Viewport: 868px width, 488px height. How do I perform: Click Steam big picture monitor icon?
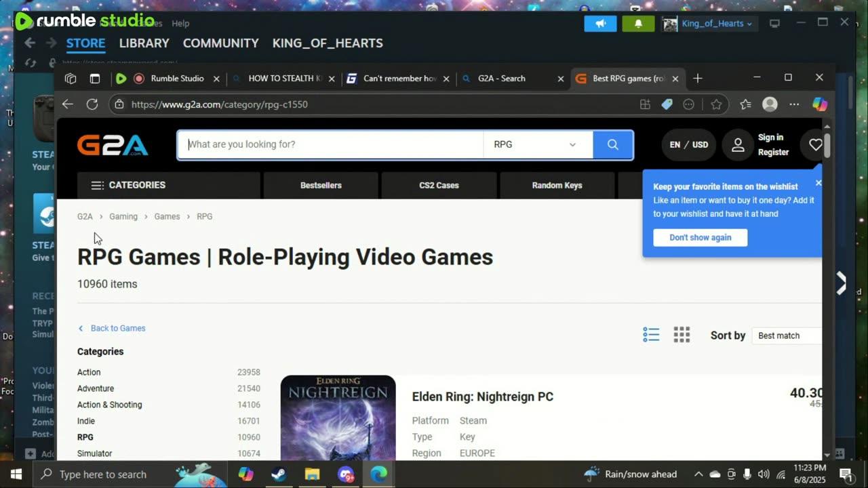[774, 23]
